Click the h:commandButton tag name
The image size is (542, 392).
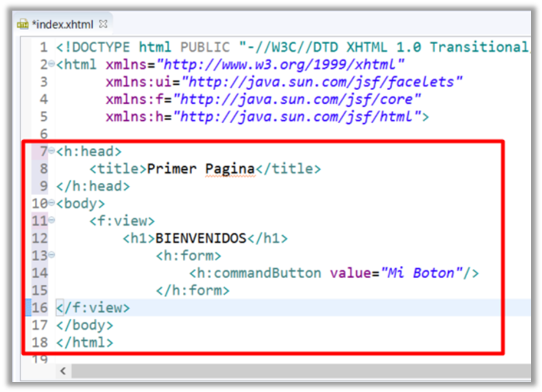tap(258, 273)
